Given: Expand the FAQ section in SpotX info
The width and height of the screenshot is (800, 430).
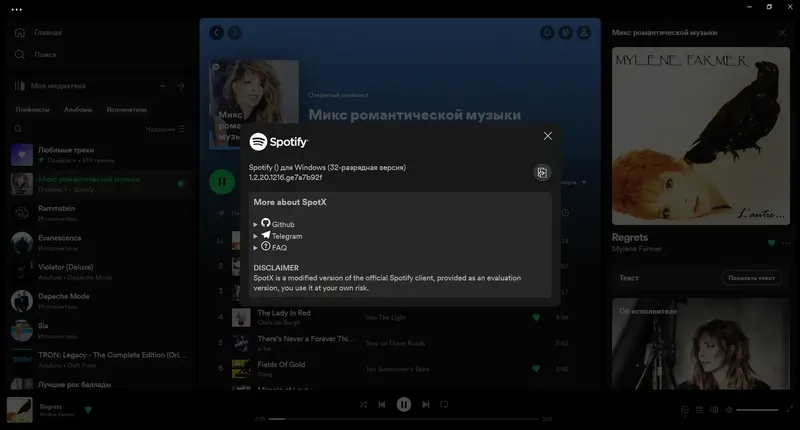Looking at the screenshot, I should coord(270,247).
